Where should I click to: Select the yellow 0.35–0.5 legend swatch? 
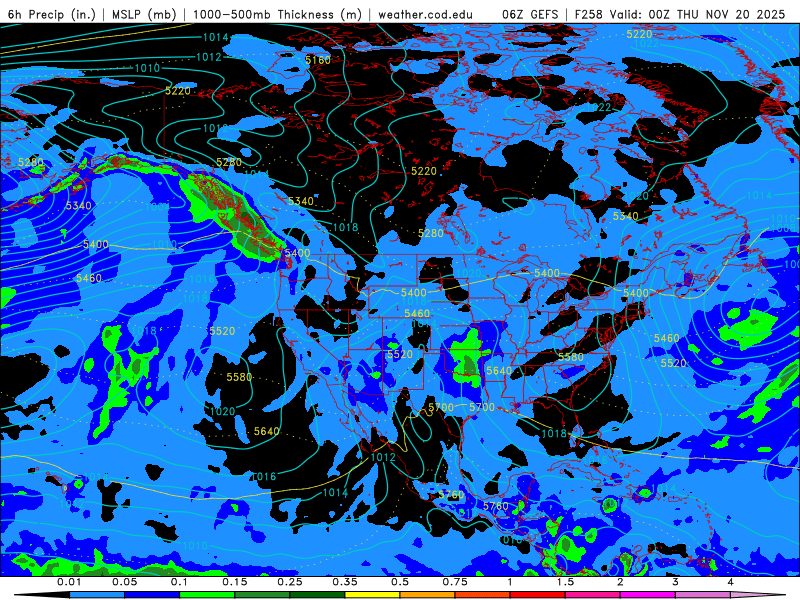click(x=372, y=595)
